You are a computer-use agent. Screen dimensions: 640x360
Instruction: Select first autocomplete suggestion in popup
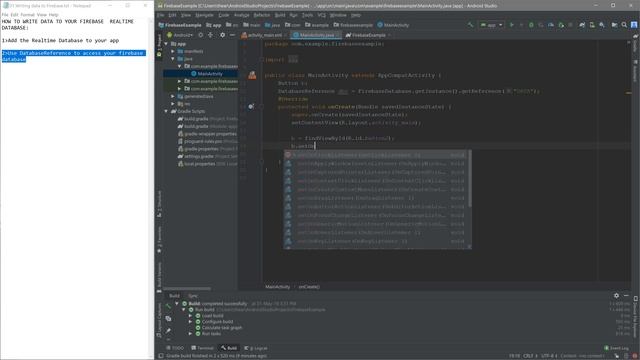coord(376,155)
